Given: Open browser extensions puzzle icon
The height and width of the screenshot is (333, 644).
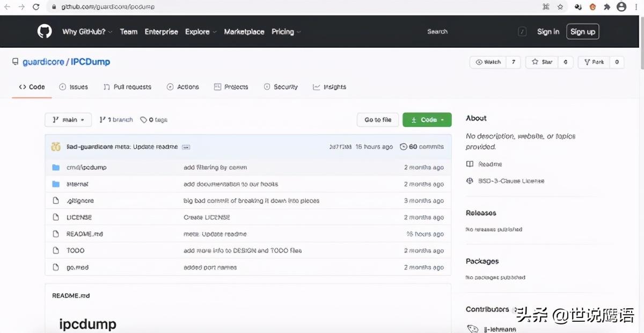Looking at the screenshot, I should [607, 7].
